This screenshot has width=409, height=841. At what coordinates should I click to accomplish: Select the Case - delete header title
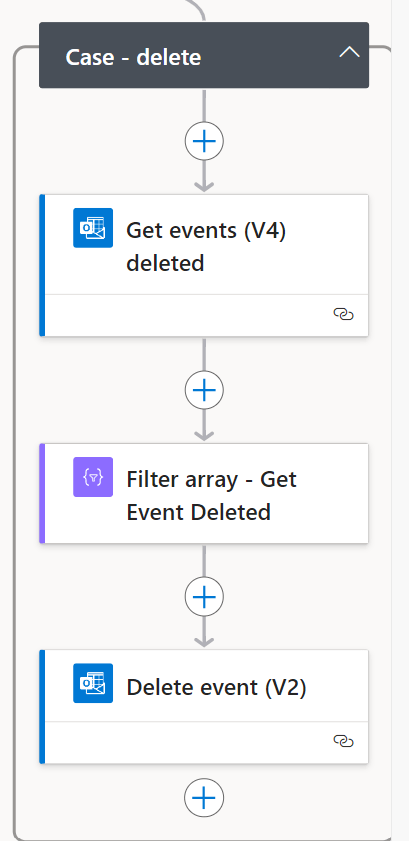(x=133, y=57)
